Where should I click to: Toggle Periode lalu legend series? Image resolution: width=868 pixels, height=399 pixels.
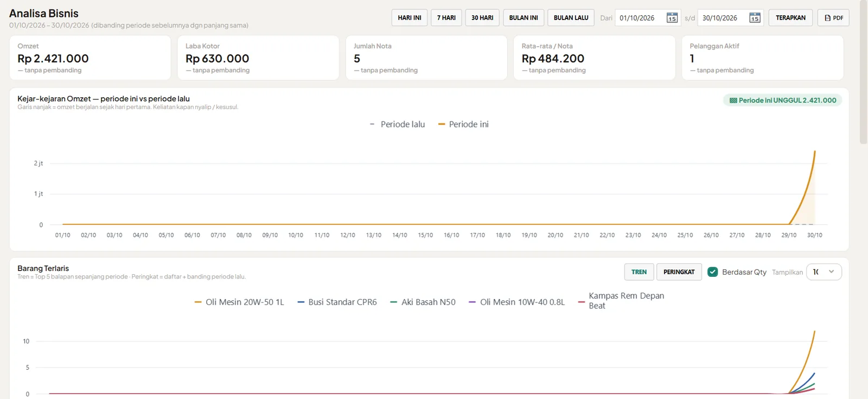tap(397, 124)
